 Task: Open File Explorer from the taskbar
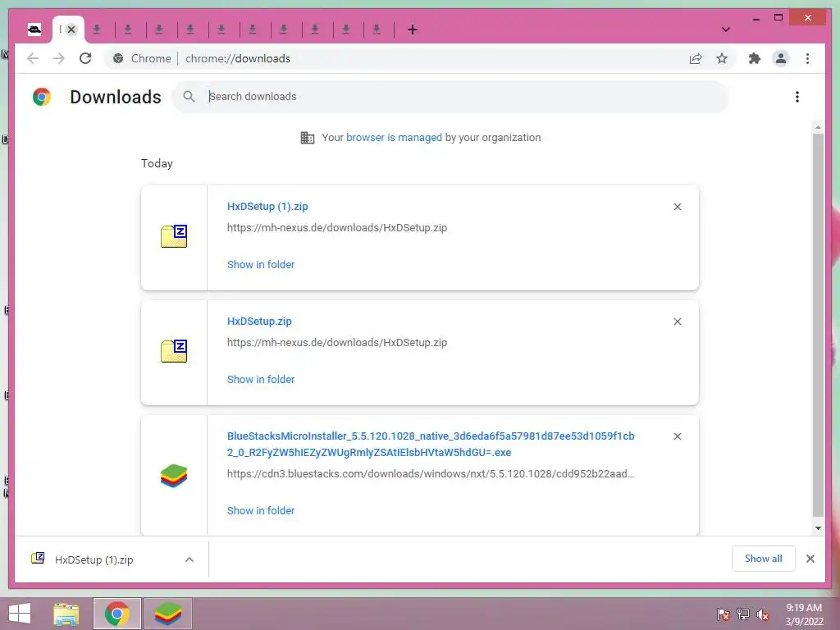[66, 614]
